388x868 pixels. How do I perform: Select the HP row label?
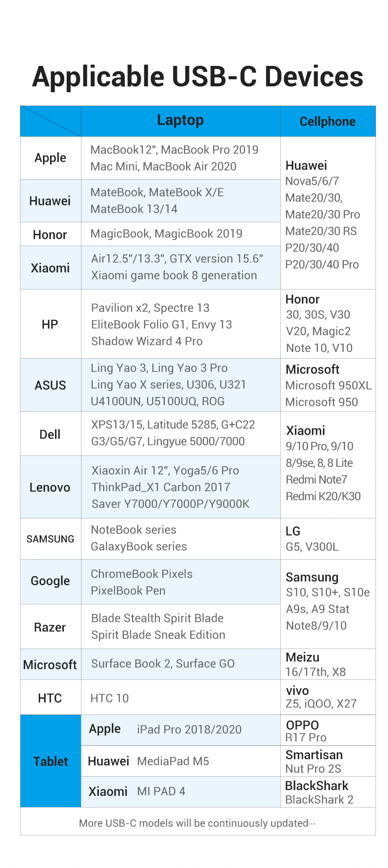[50, 324]
